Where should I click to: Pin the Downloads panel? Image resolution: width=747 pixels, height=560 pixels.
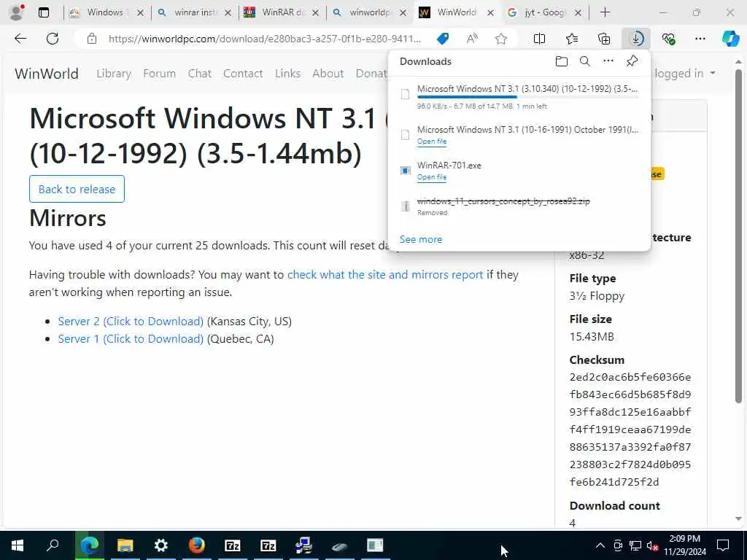tap(632, 61)
